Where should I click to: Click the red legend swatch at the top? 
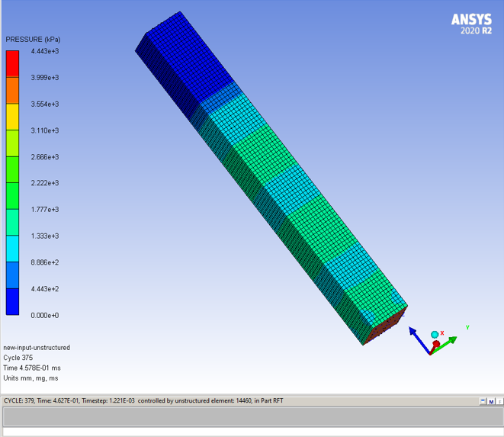pyautogui.click(x=12, y=63)
